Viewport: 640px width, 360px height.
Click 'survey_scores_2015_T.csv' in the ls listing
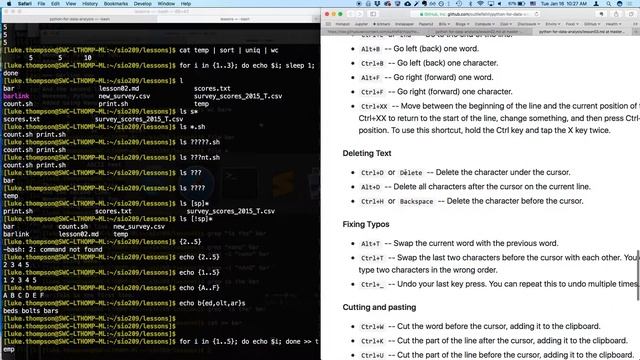[238, 96]
